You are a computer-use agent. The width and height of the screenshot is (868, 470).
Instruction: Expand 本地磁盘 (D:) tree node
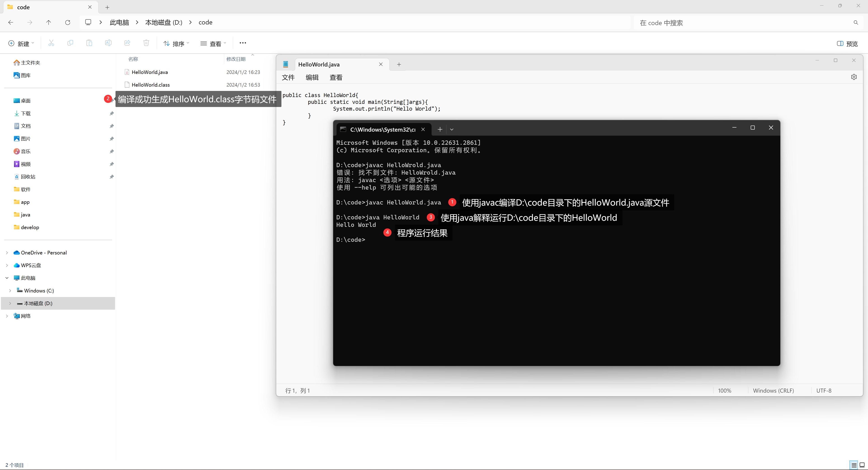(x=10, y=304)
